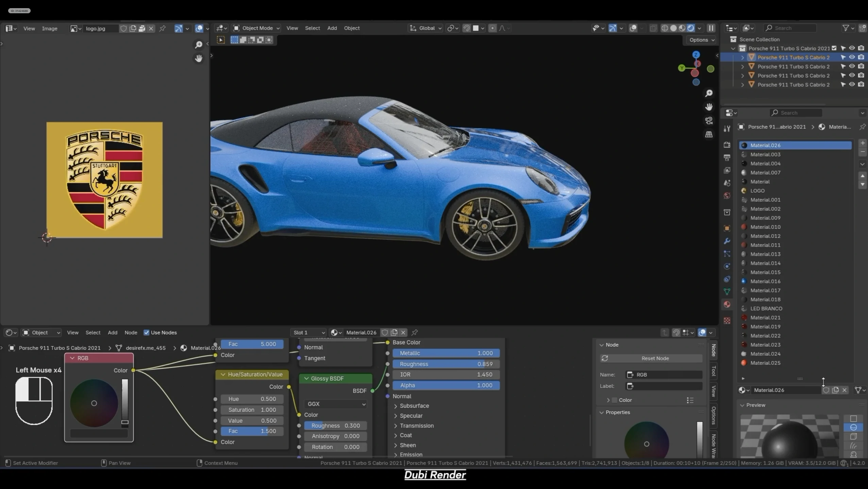Open the Image menu in image editor
This screenshot has height=489, width=868.
click(x=49, y=29)
